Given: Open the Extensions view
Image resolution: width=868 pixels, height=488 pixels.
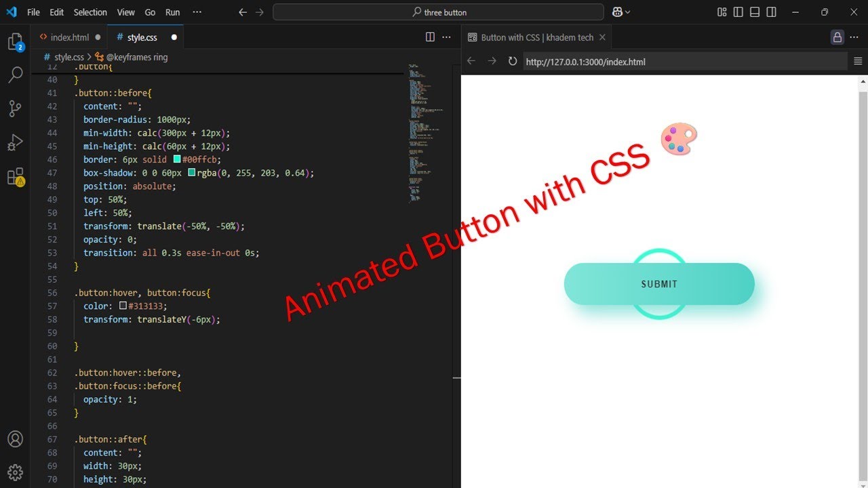Looking at the screenshot, I should point(15,176).
